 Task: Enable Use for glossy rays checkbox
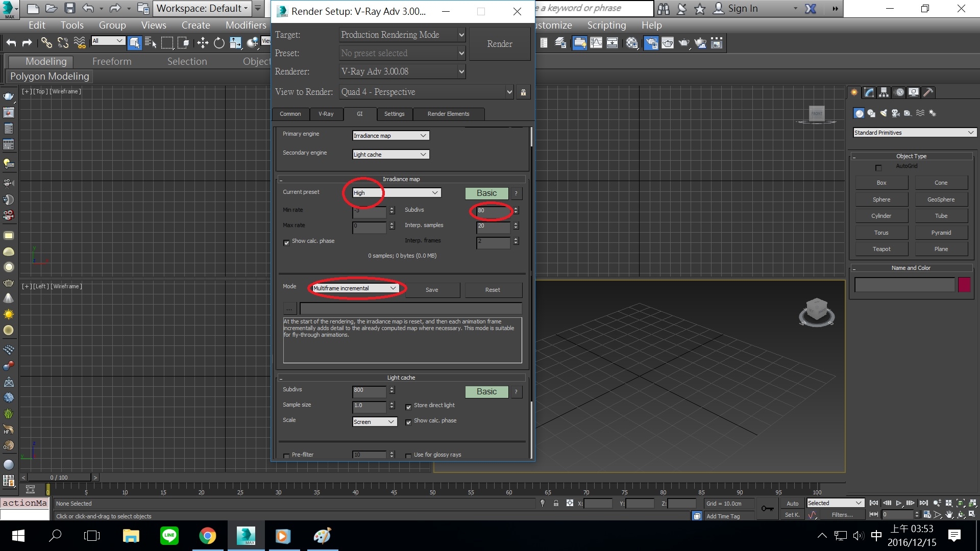(x=408, y=456)
